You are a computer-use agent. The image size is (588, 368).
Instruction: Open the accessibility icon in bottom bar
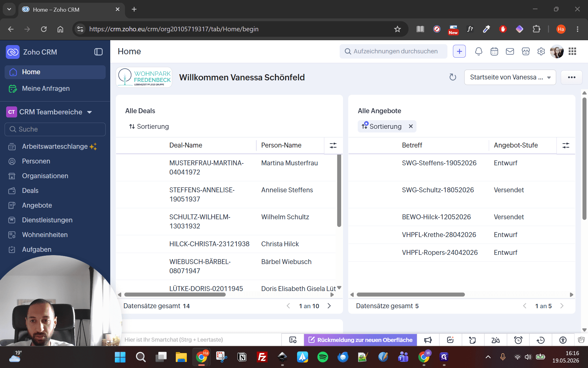click(563, 340)
